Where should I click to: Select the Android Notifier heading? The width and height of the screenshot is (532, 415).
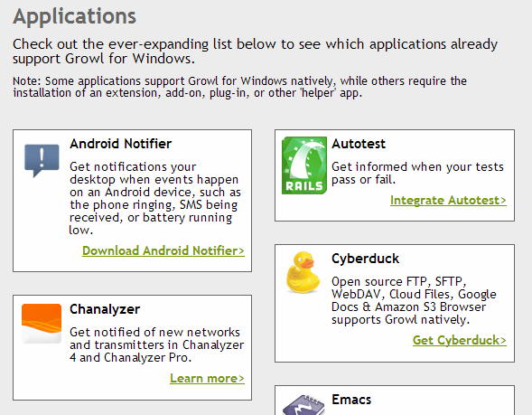[121, 144]
